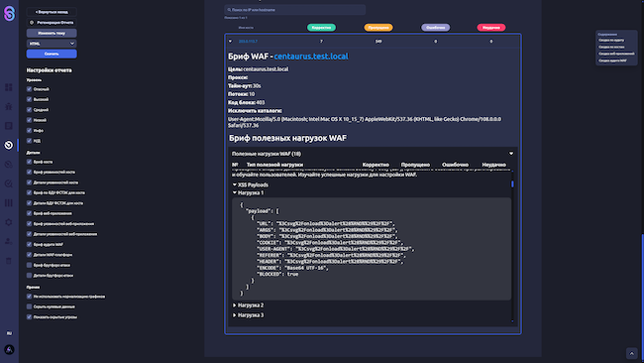Image resolution: width=644 pixels, height=363 pixels.
Task: Toggle Бриф аудита WAF checkbox
Action: 29,245
